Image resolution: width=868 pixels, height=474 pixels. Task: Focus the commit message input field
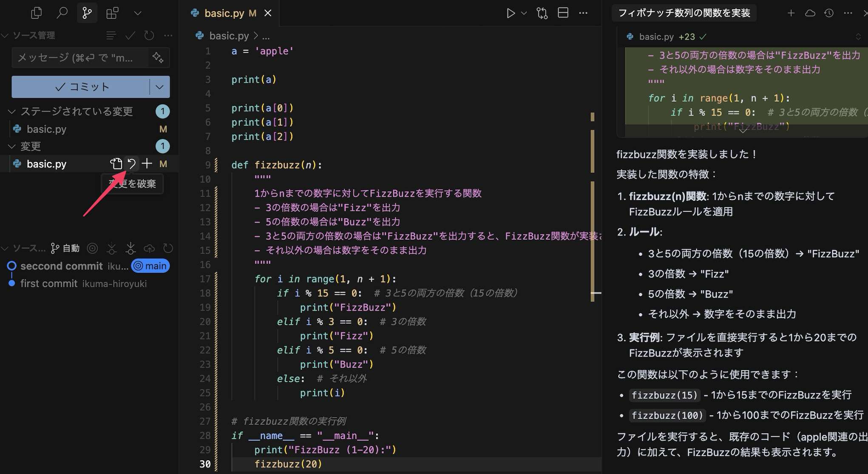[81, 57]
